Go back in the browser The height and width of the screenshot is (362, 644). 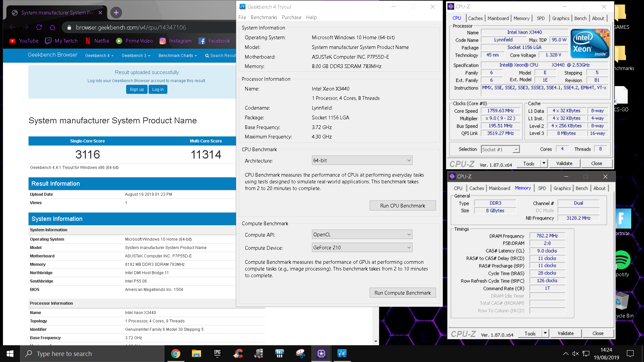(12, 27)
